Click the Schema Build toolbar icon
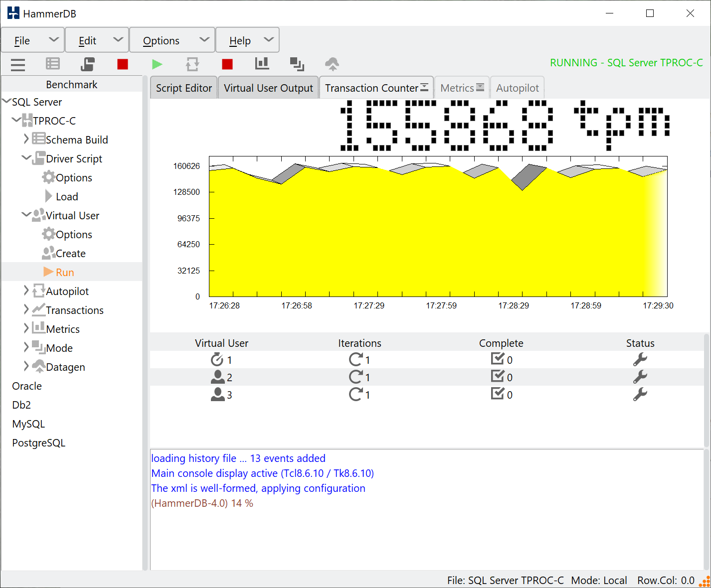711x588 pixels. point(53,64)
